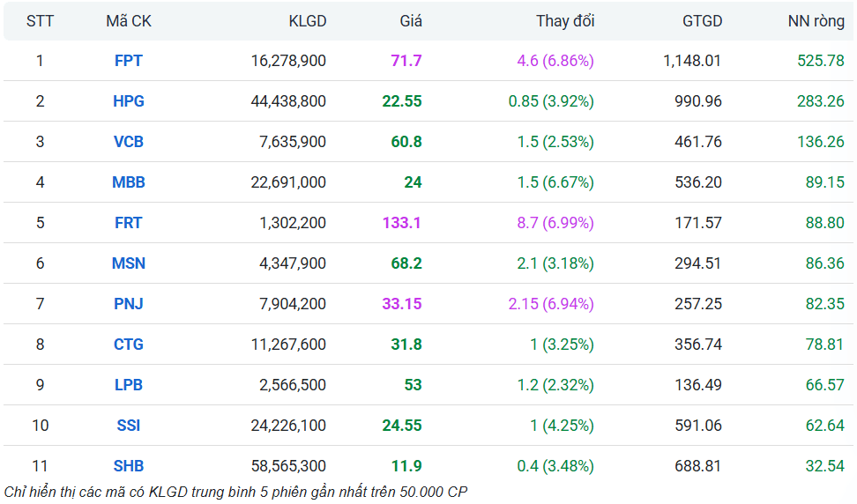Select VCB volume 7,635,900
The width and height of the screenshot is (857, 504).
click(x=293, y=142)
